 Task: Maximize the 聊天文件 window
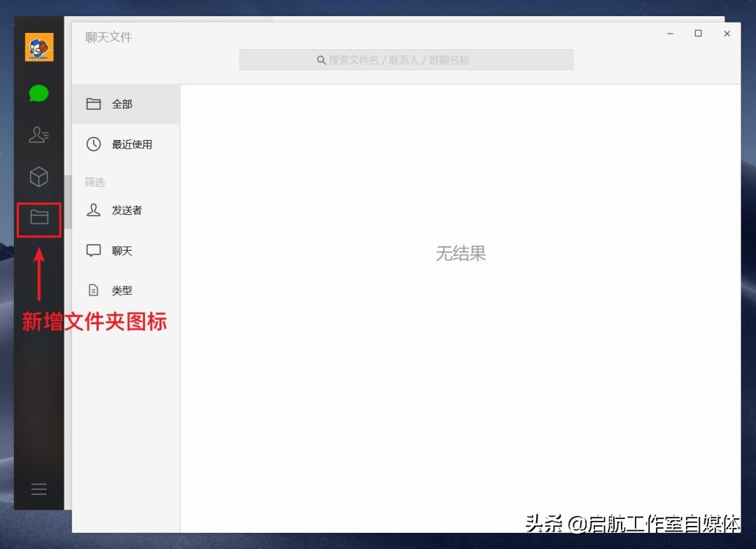pos(698,33)
